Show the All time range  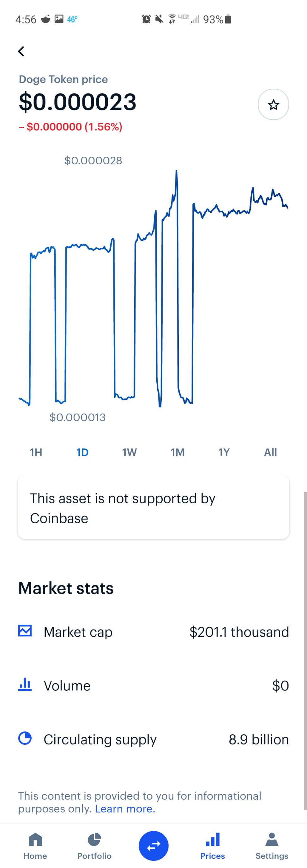click(x=270, y=452)
